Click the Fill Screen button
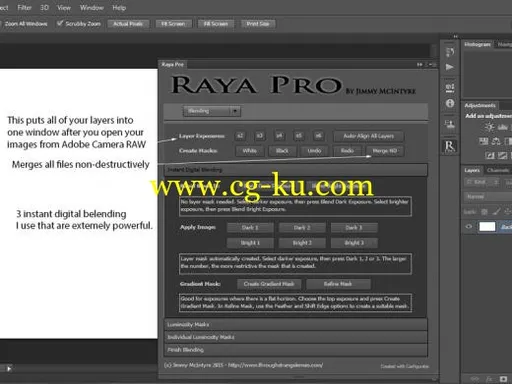This screenshot has width=512, height=384. click(216, 24)
